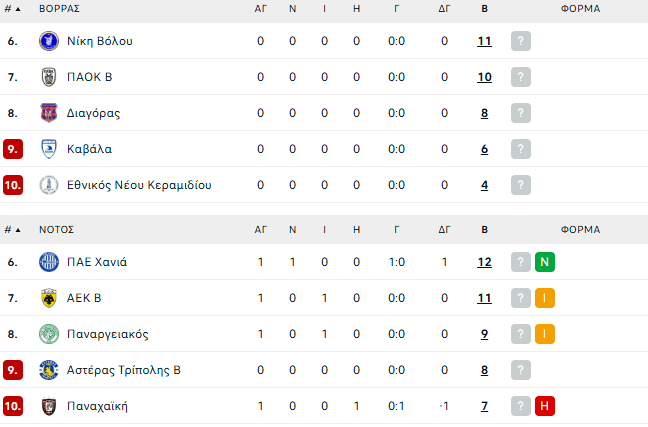Sort ΒΟΡΡΑΣ table by rank column
Viewport: 648px width, 427px height.
click(x=12, y=8)
